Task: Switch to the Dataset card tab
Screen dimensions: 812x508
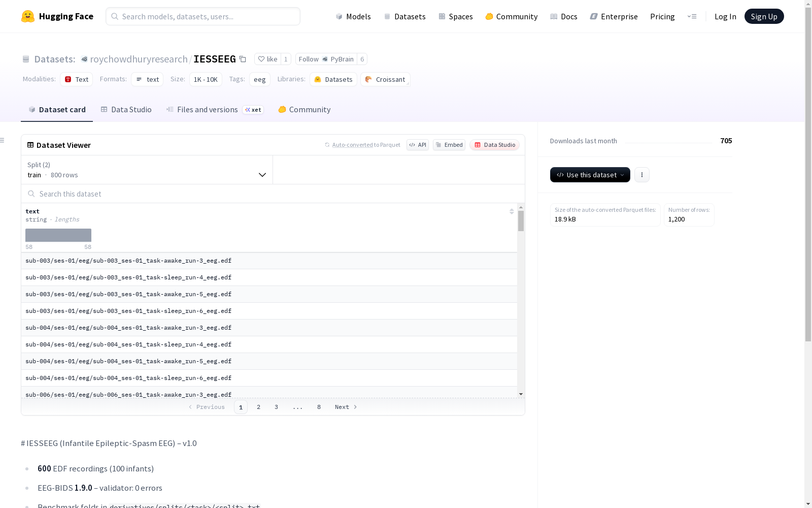Action: 57,110
